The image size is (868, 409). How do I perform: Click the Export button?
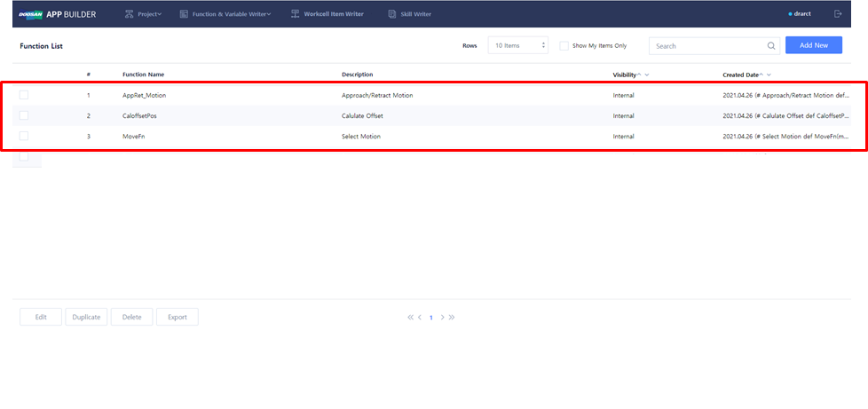pos(177,317)
